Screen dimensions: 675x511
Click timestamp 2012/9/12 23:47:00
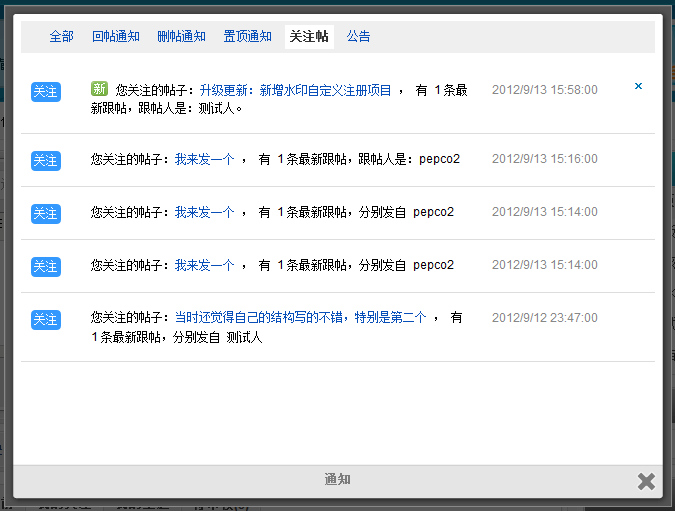pos(545,318)
